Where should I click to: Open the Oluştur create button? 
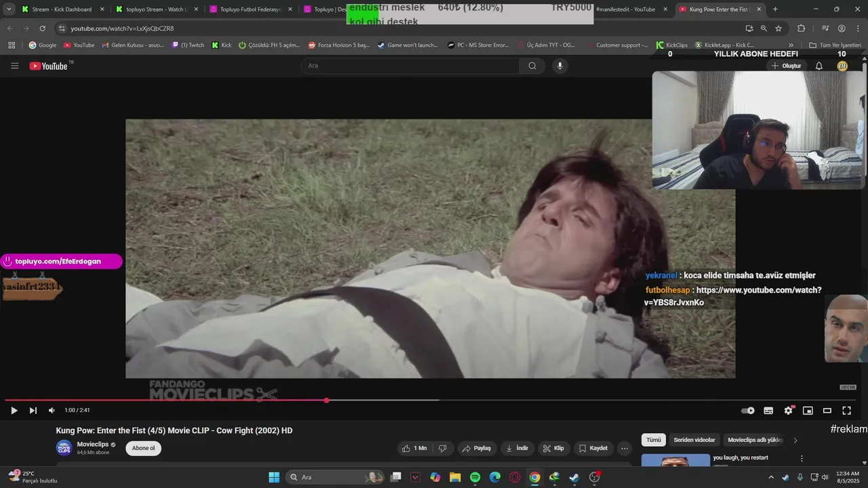pyautogui.click(x=786, y=66)
